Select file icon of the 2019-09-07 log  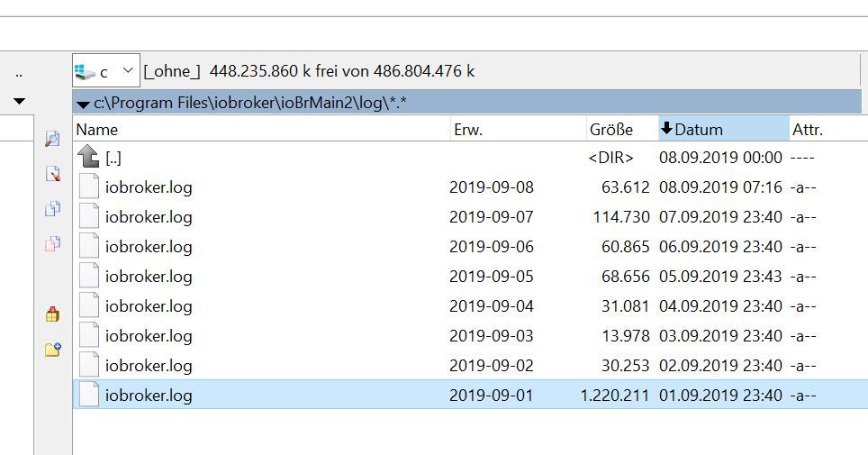tap(88, 216)
